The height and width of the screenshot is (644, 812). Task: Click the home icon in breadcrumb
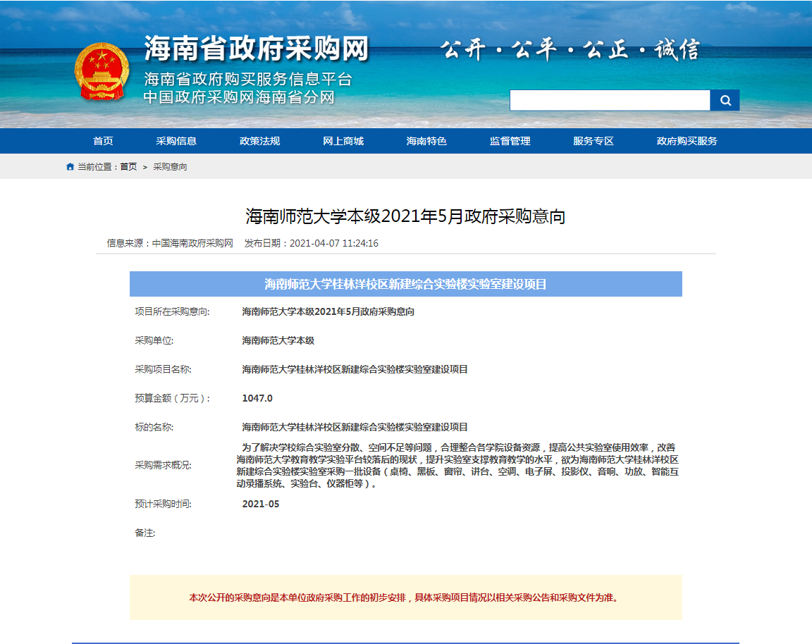(x=70, y=167)
